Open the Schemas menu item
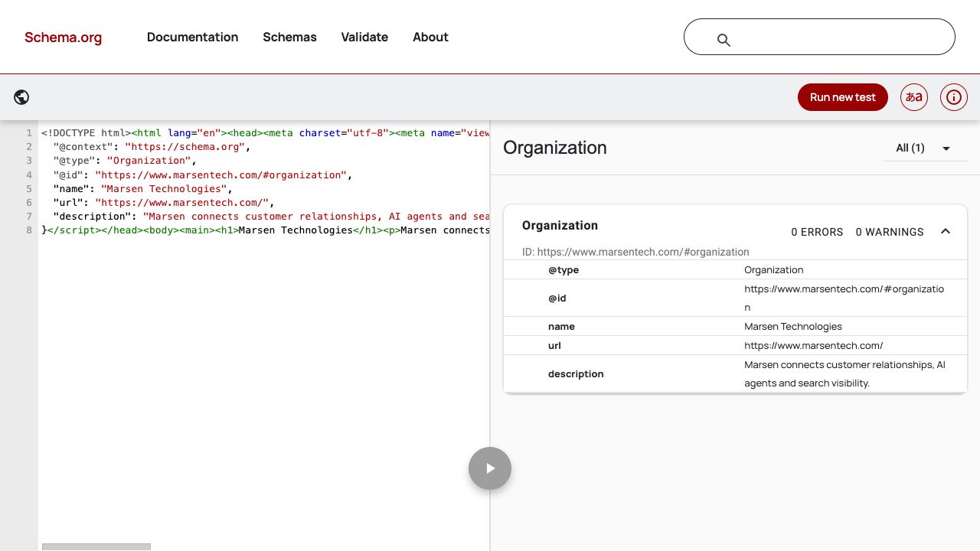 coord(289,37)
